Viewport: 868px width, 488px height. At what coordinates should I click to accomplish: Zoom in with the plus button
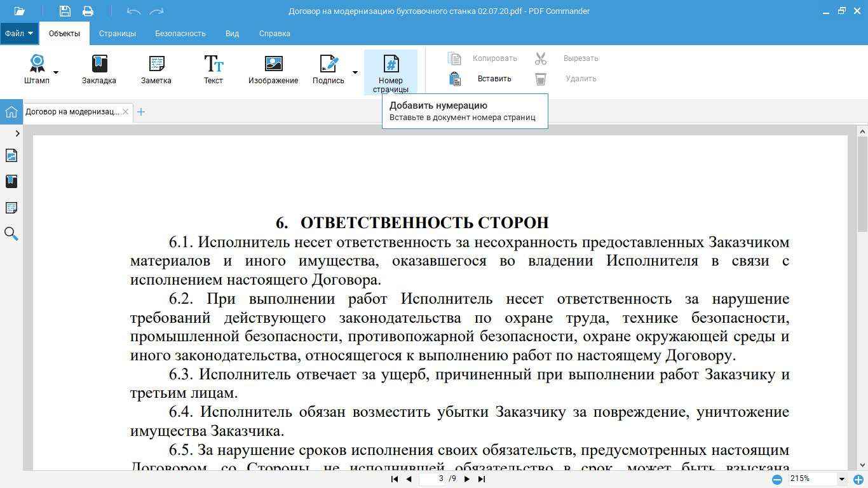tap(858, 480)
